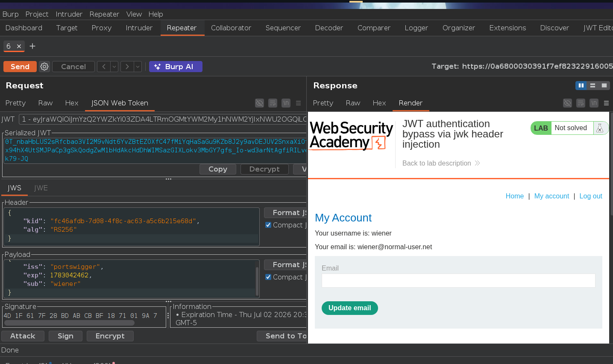The image size is (613, 364).
Task: Toggle line wrap icon in Request panel
Action: 273,103
